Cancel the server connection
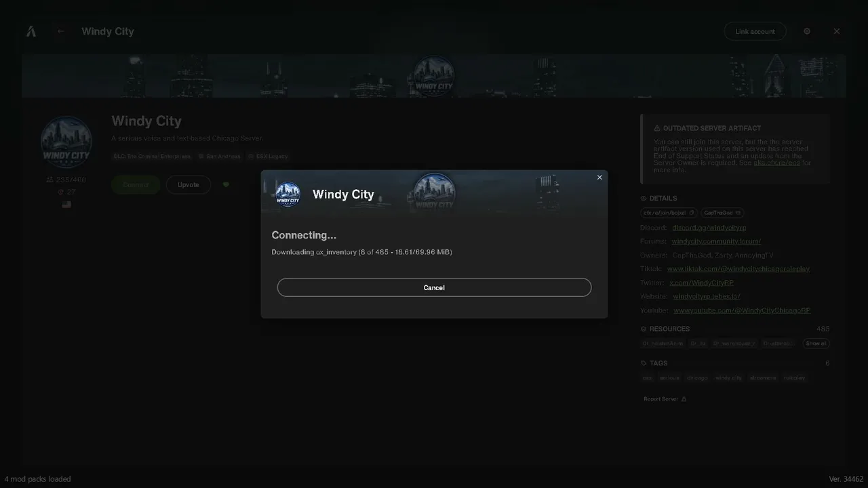The width and height of the screenshot is (868, 488). [434, 287]
